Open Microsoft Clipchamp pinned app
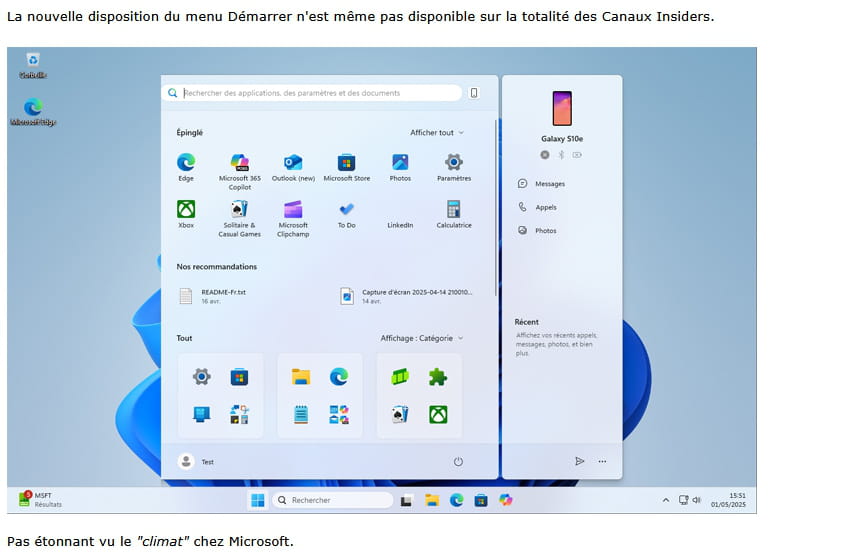The image size is (848, 553). pyautogui.click(x=293, y=218)
